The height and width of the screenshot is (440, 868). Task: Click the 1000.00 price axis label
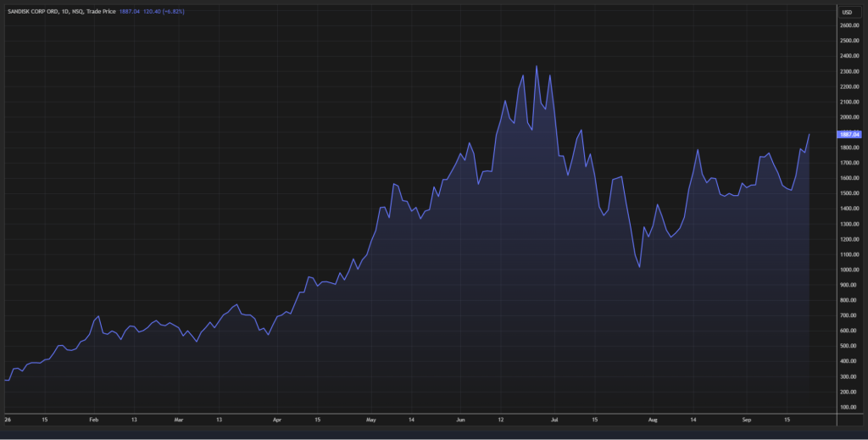(x=849, y=270)
